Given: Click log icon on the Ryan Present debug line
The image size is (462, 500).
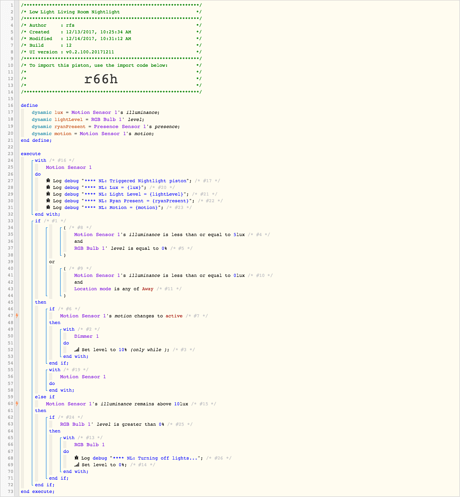Looking at the screenshot, I should click(48, 201).
